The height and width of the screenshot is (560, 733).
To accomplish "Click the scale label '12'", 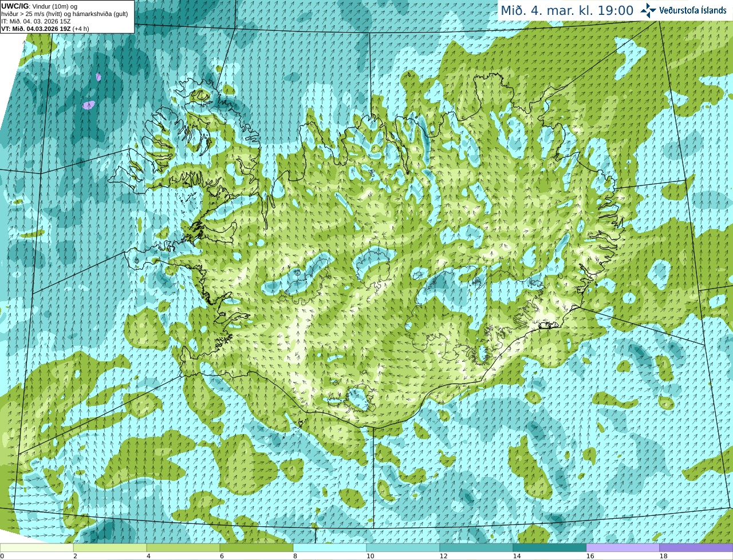I will (443, 556).
